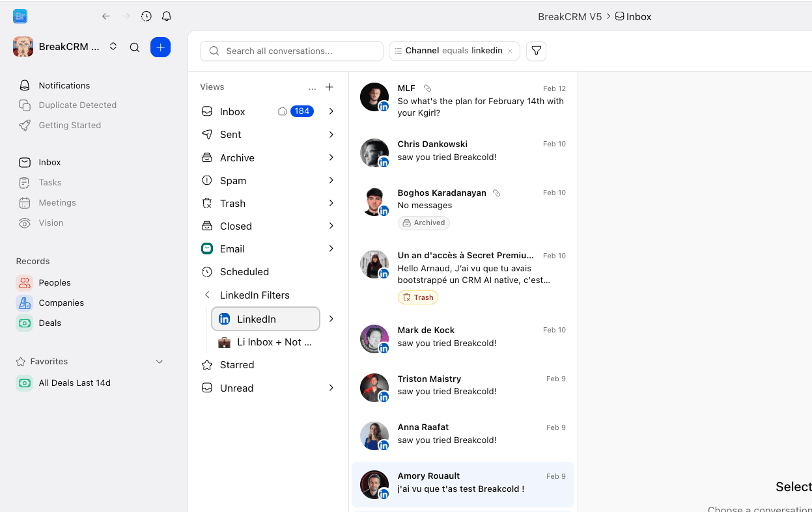Remove the Channel equals linkedin filter chip
Viewport: 812px width, 512px height.
(510, 50)
